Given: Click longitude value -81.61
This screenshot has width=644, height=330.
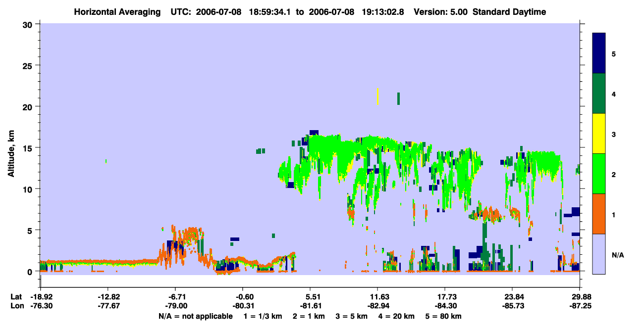Looking at the screenshot, I should pos(310,306).
